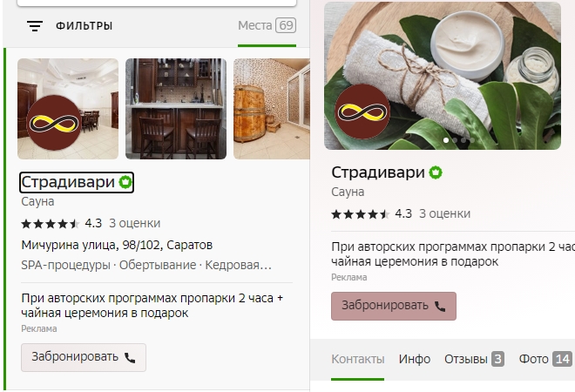Click the SPA-процедуры category text
The image size is (575, 392).
[65, 265]
